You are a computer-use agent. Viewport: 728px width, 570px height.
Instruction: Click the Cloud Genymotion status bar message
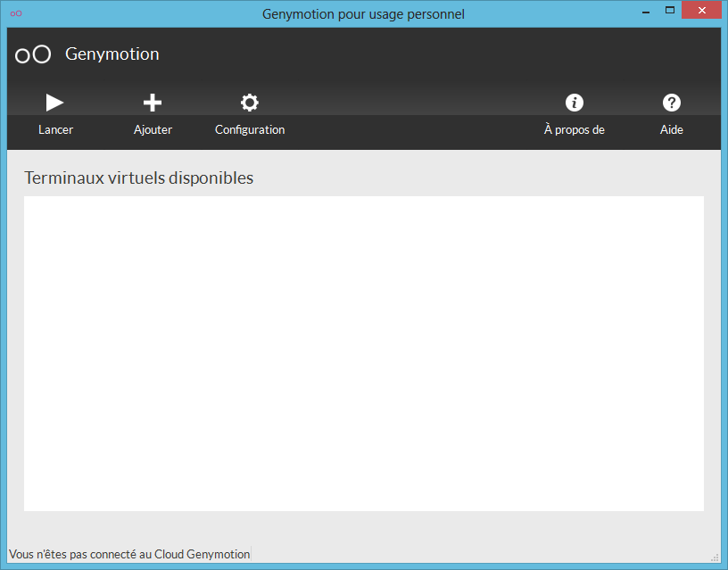[129, 554]
